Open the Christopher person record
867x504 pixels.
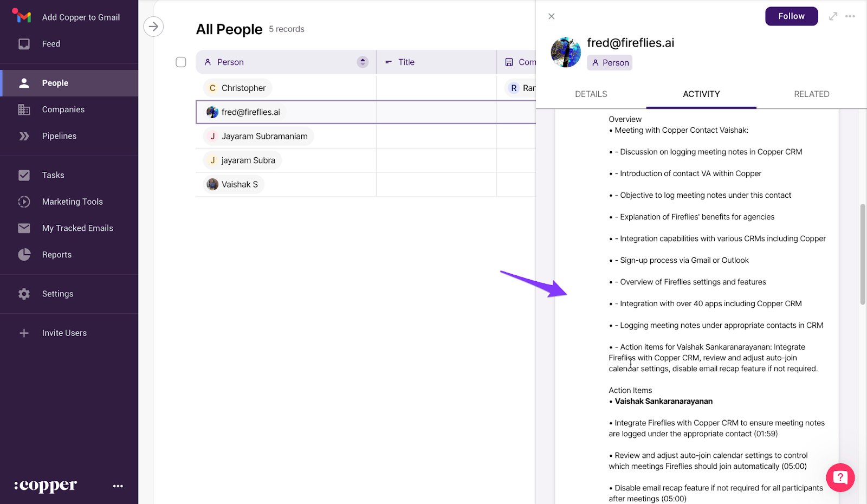click(238, 88)
